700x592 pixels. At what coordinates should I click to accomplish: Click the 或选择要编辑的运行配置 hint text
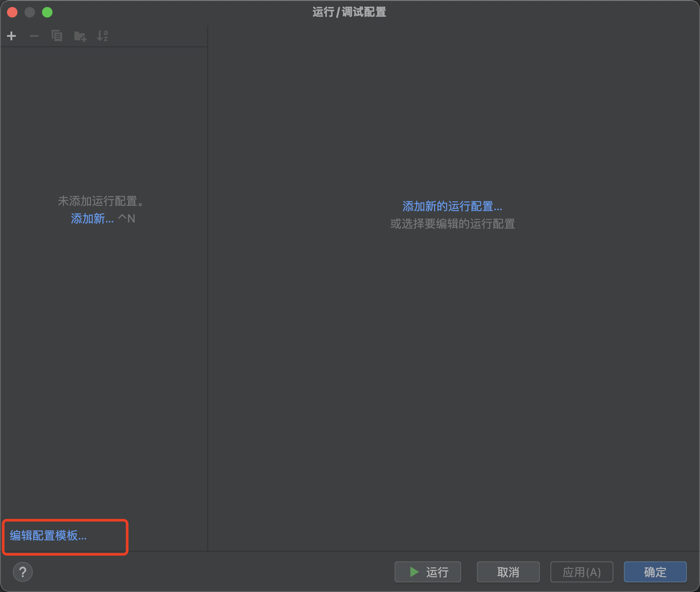[452, 224]
